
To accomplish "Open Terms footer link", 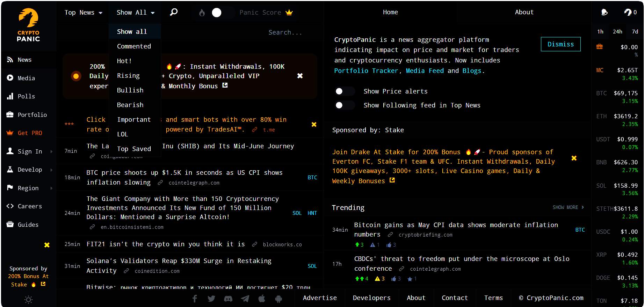I will (493, 298).
